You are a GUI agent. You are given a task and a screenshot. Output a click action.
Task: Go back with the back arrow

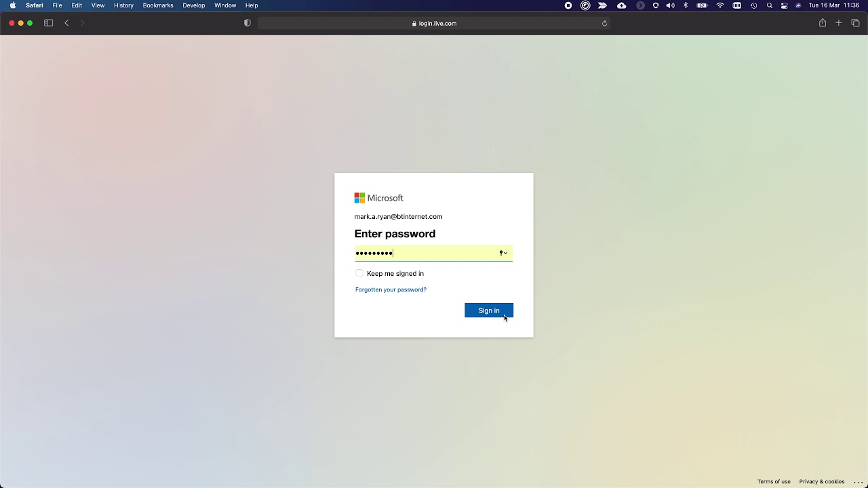66,23
